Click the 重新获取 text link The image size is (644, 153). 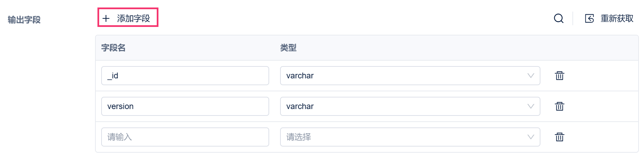[617, 18]
